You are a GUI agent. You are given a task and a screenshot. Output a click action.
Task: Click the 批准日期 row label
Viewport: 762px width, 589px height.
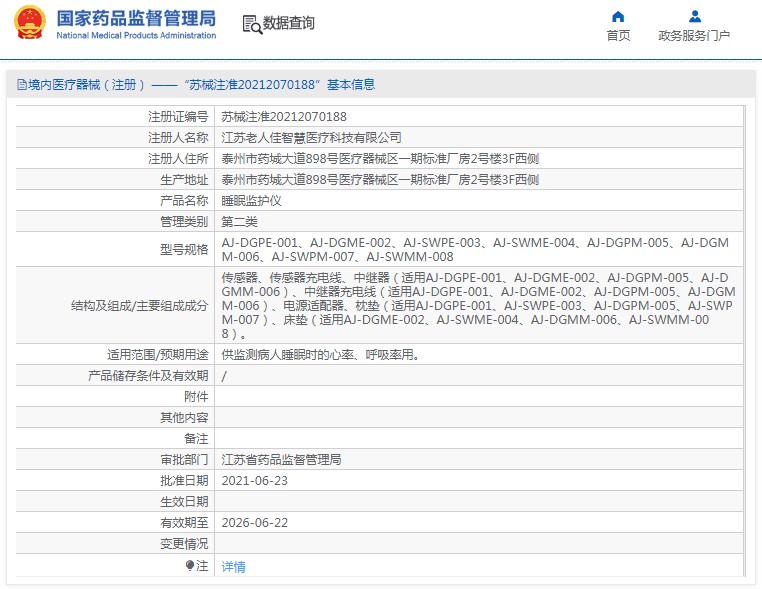[x=184, y=481]
